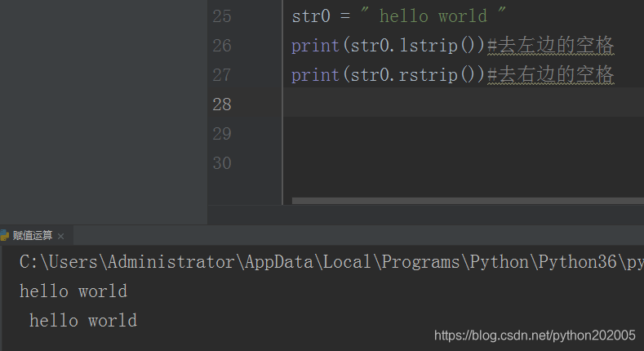Close the 赋值运算 run tab
This screenshot has width=644, height=351.
pos(60,236)
